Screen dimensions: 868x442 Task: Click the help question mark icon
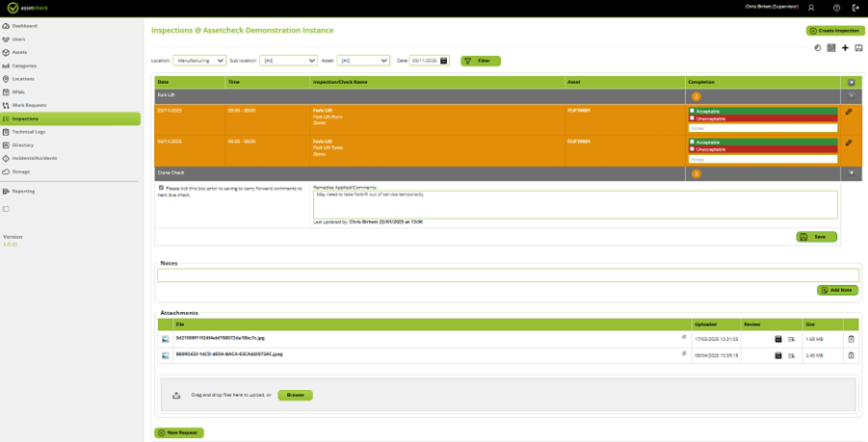[x=836, y=8]
